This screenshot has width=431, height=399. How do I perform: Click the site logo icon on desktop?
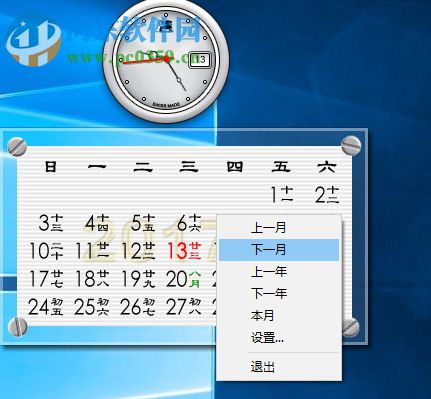[34, 42]
